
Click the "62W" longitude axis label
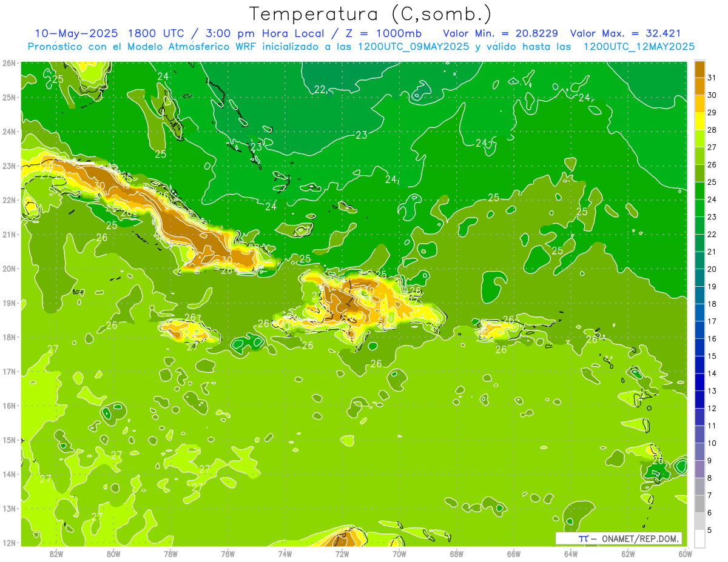628,554
